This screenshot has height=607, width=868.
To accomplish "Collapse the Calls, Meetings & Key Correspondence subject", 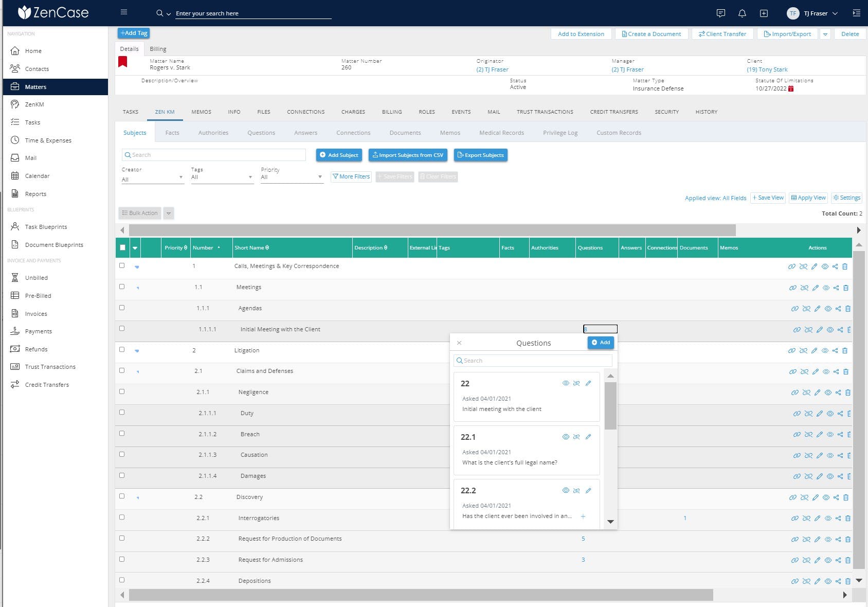I will click(x=137, y=266).
